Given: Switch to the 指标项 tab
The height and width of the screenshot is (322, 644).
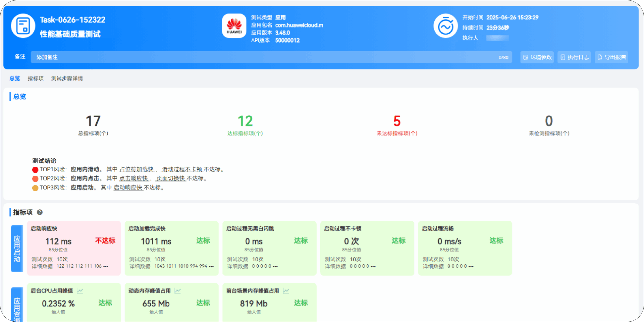Looking at the screenshot, I should point(36,78).
